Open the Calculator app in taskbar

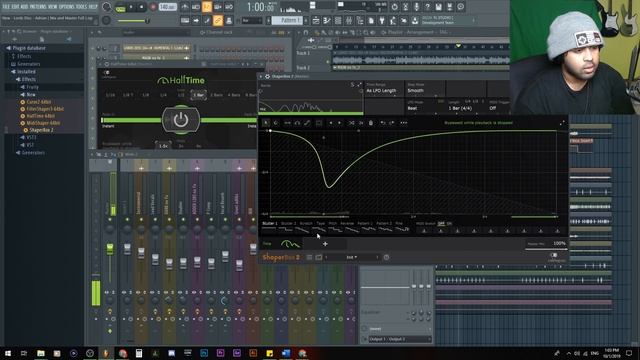[139, 353]
